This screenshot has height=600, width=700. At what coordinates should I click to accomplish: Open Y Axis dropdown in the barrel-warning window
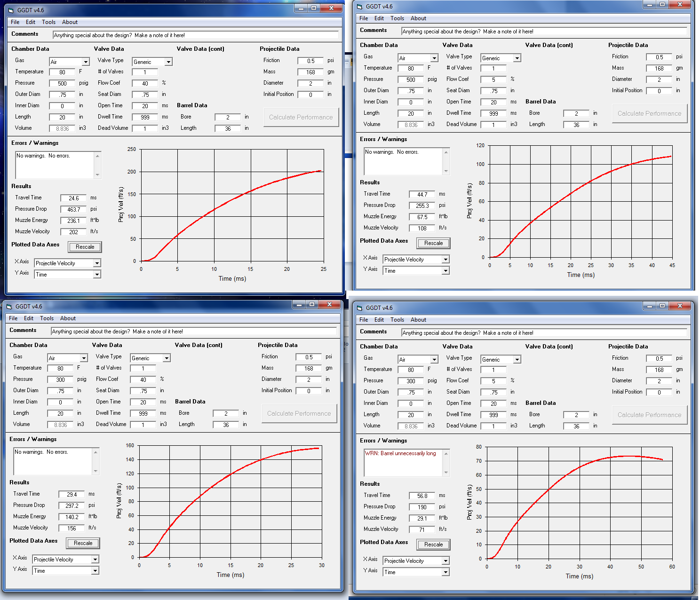click(445, 572)
